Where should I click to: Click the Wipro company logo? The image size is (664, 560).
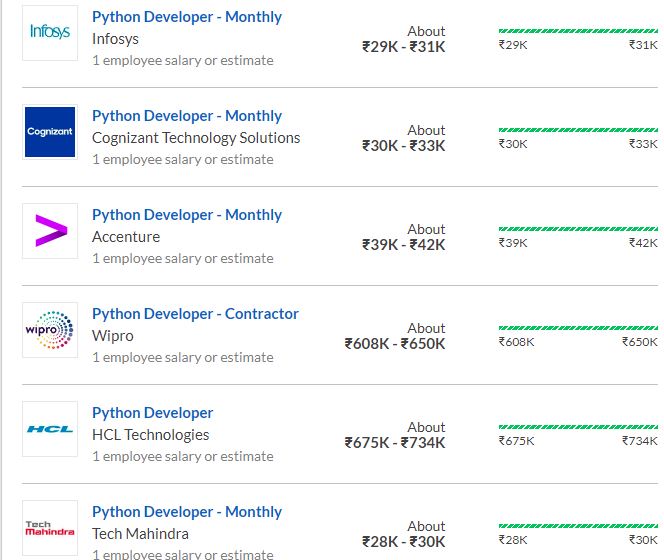50,330
